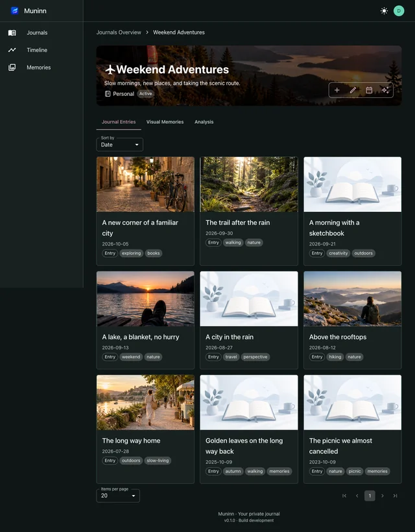Click the Personal journal type icon

(x=107, y=94)
